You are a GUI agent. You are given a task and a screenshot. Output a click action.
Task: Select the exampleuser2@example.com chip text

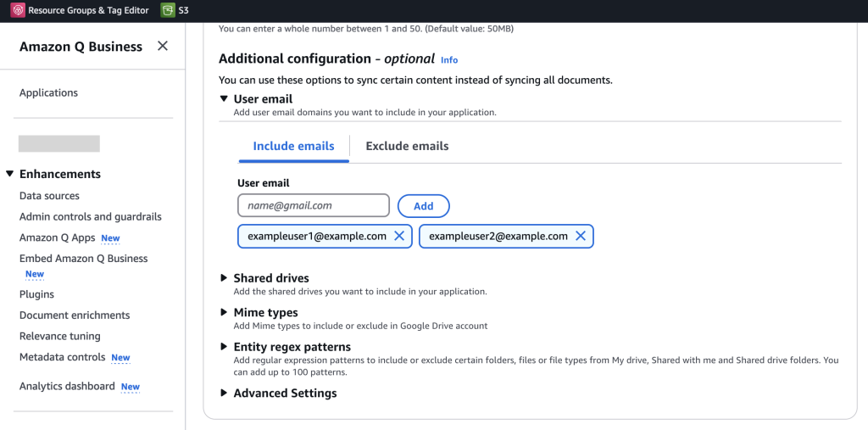tap(498, 236)
